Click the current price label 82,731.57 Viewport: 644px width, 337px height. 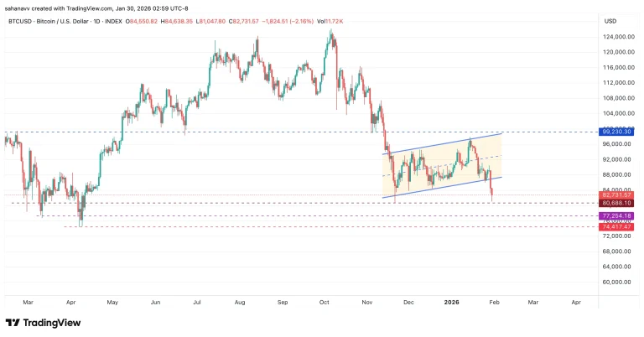(615, 194)
